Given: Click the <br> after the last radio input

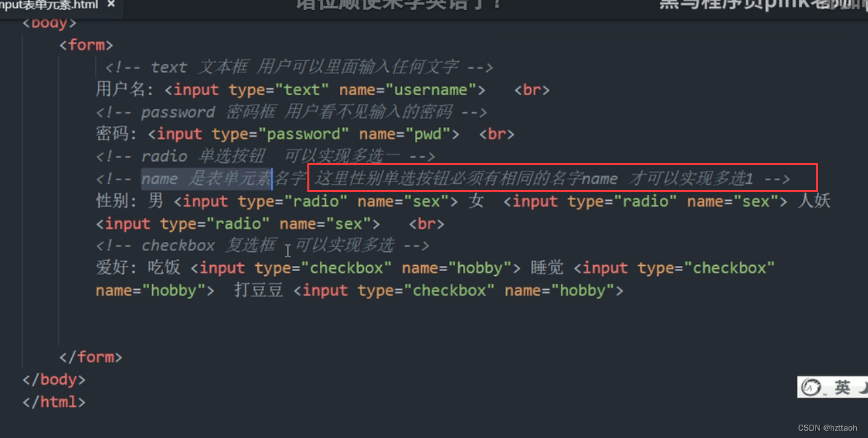Looking at the screenshot, I should coord(426,223).
